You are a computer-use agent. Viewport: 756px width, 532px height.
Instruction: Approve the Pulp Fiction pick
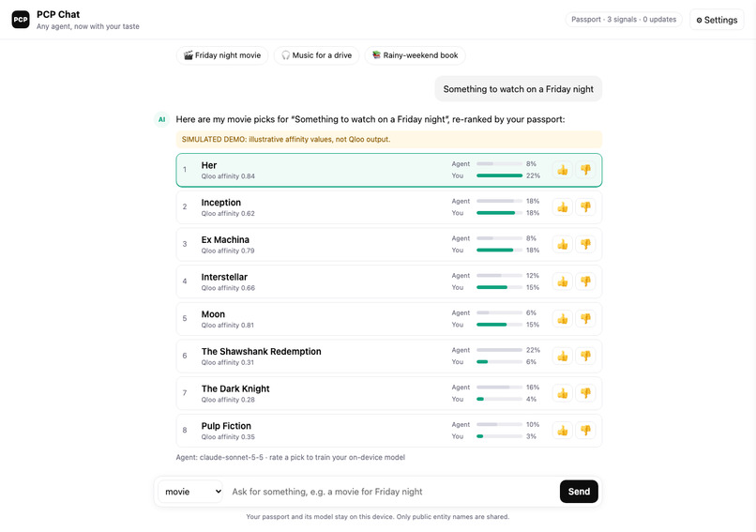tap(562, 431)
